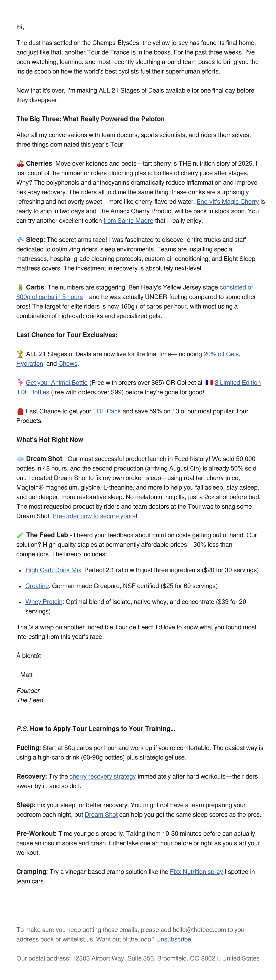
Task: Visit the Chews link
Action: pyautogui.click(x=68, y=363)
